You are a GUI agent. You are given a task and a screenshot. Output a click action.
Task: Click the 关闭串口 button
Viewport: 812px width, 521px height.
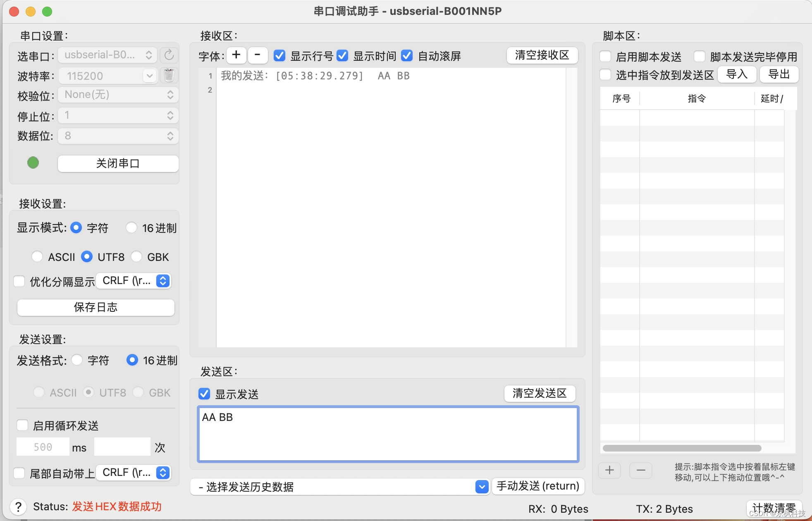click(118, 163)
